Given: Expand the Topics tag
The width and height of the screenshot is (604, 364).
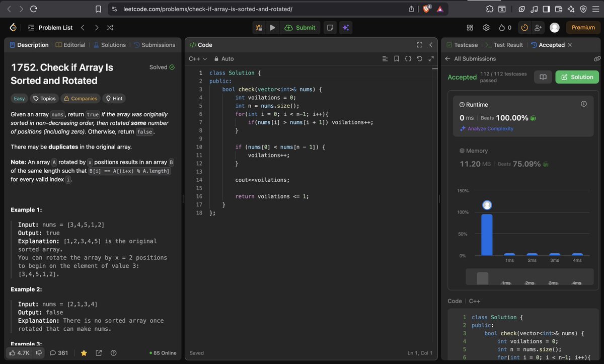Looking at the screenshot, I should coord(44,99).
